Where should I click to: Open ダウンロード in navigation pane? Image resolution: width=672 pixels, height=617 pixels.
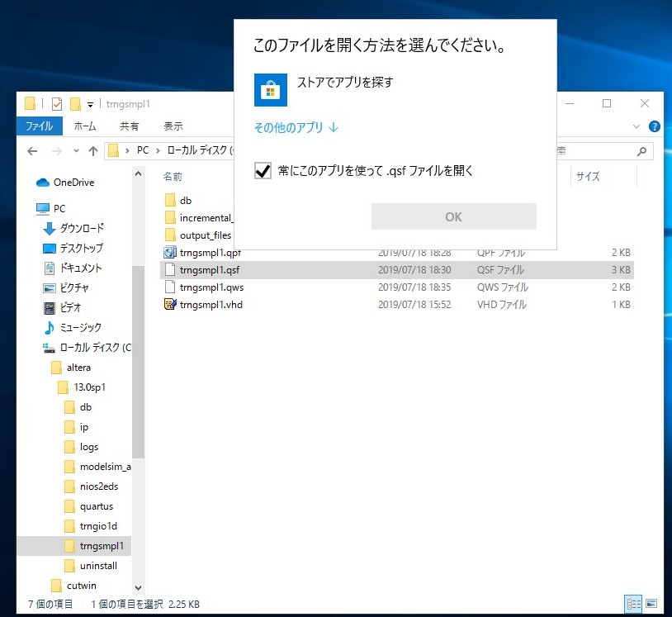(x=73, y=229)
